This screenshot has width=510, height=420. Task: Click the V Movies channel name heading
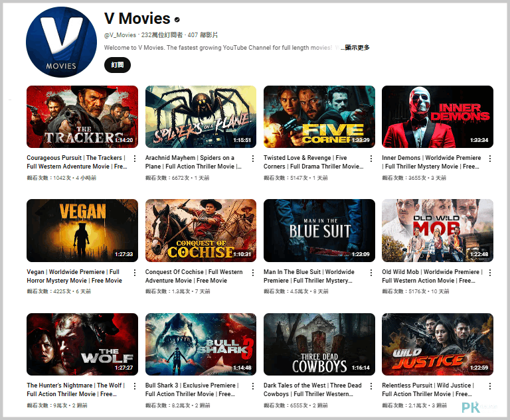137,19
